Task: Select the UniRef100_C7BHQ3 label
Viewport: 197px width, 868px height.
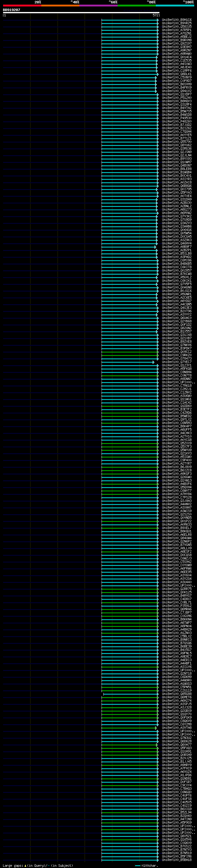Action: point(176,789)
